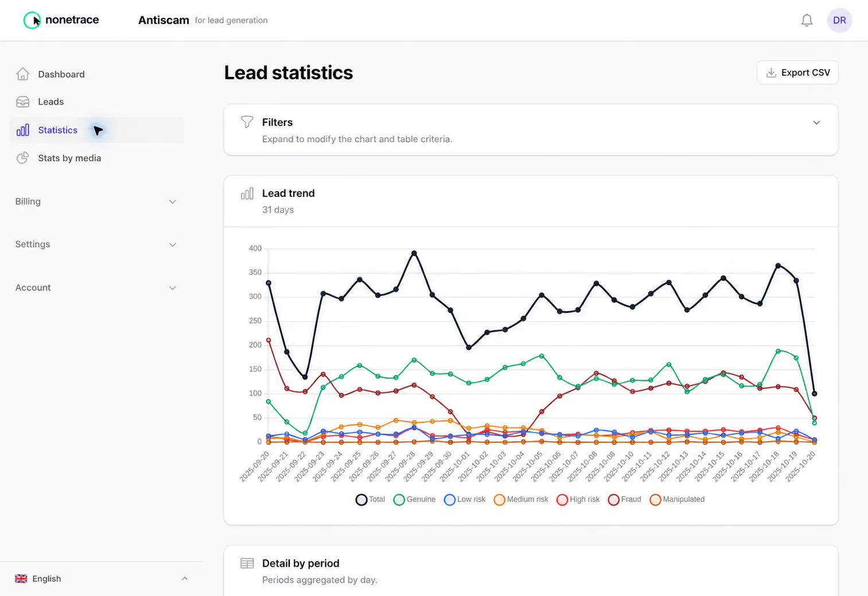Click the Stats by media pie icon

(23, 158)
